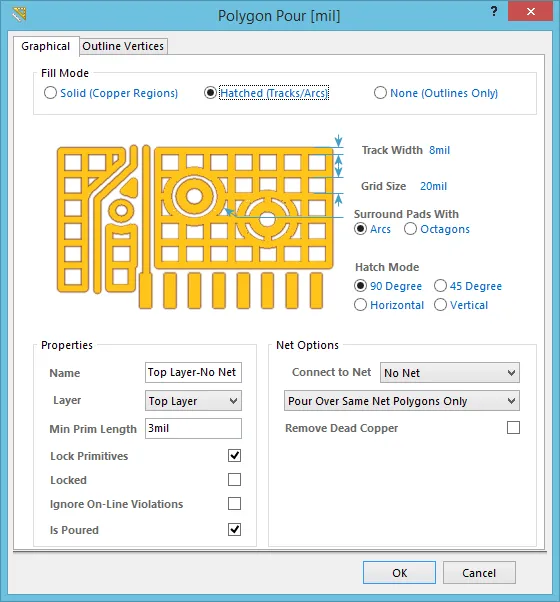Click the Min Prim Length field
The image size is (560, 602).
pyautogui.click(x=193, y=428)
